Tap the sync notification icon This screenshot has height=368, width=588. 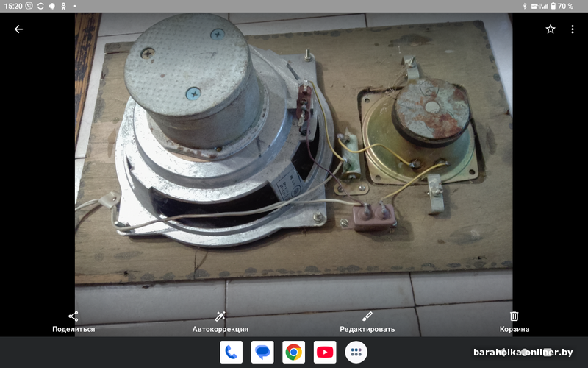coord(40,6)
